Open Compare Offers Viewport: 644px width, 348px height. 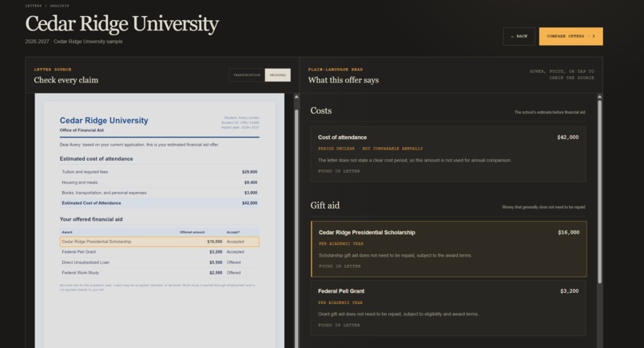point(571,36)
